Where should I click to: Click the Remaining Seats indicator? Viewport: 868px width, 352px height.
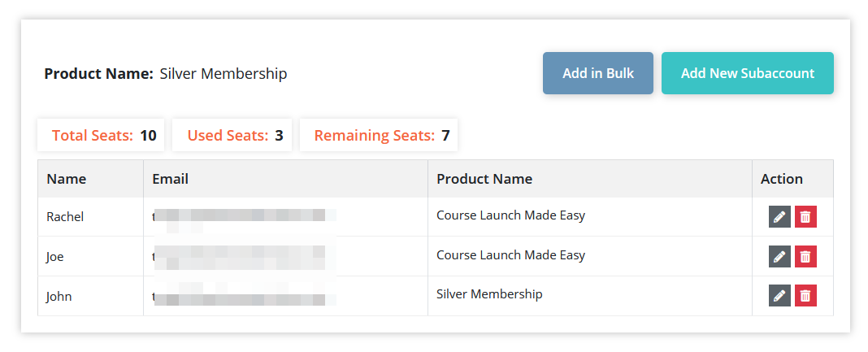379,136
